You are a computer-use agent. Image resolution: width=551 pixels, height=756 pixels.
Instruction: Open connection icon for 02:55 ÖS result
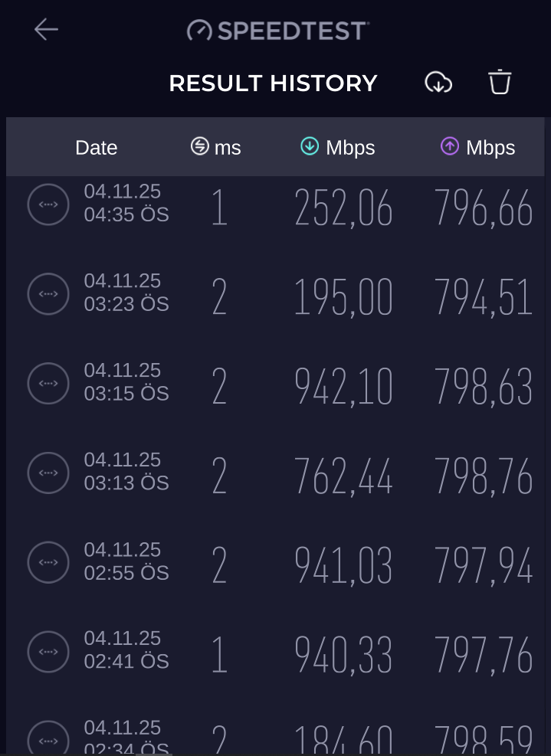[x=48, y=563]
